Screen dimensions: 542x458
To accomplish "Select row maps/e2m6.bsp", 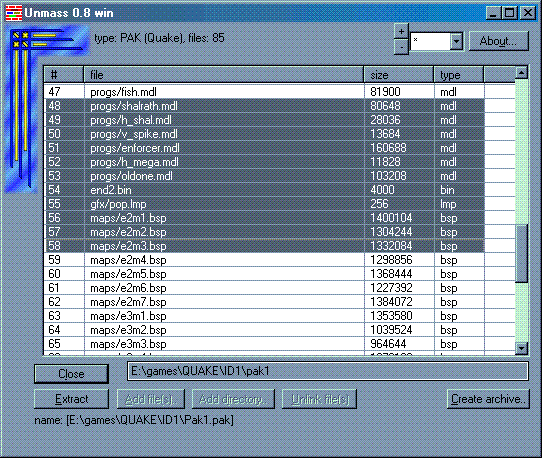I will [x=264, y=288].
